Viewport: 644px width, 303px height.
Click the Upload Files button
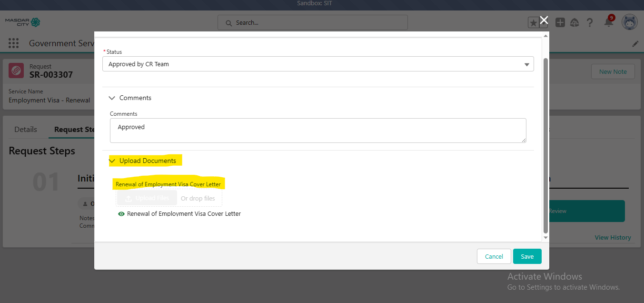(147, 198)
